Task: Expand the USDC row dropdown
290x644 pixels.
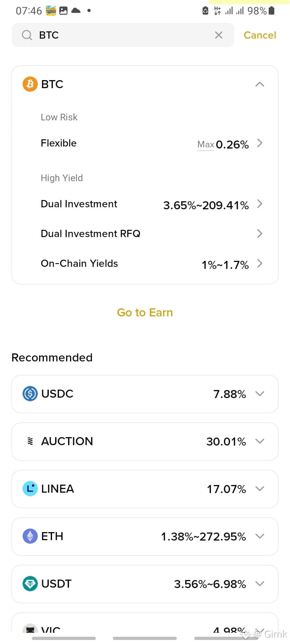Action: (x=260, y=394)
